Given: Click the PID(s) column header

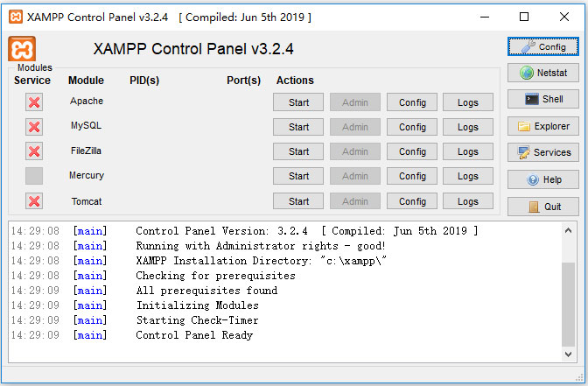Looking at the screenshot, I should (x=144, y=81).
